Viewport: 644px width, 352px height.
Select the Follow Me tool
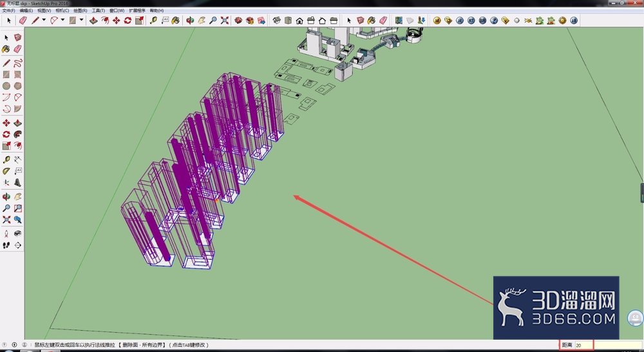[x=17, y=135]
